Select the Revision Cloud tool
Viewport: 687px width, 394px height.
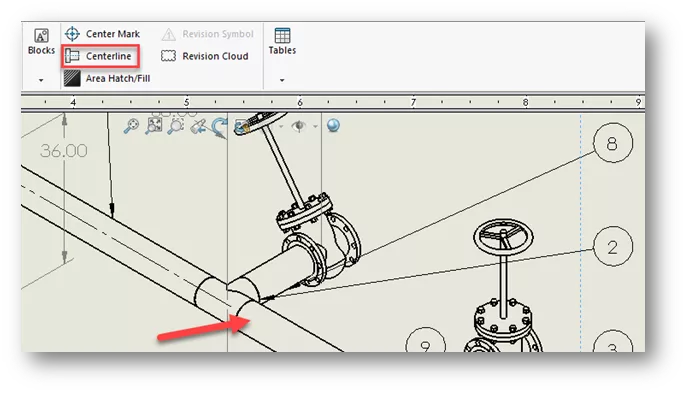[x=205, y=56]
